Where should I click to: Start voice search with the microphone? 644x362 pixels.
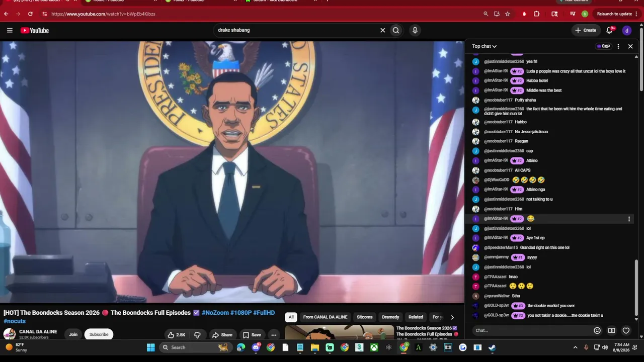(x=415, y=30)
